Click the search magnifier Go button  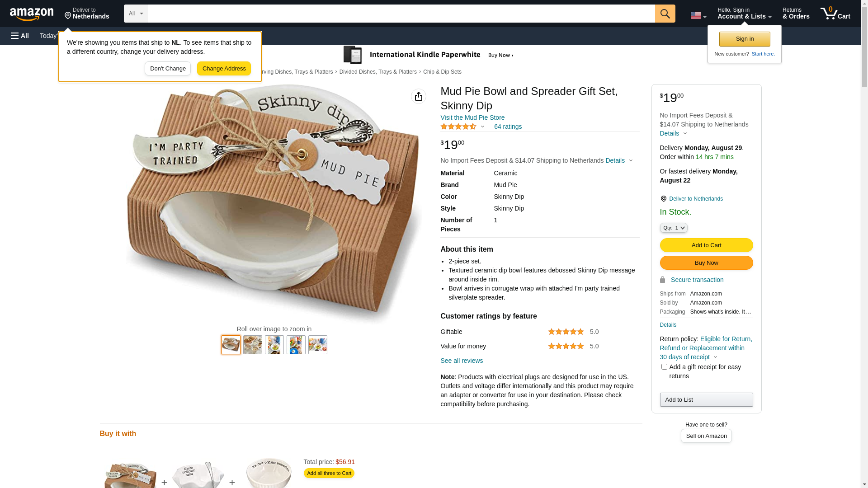[x=665, y=14]
